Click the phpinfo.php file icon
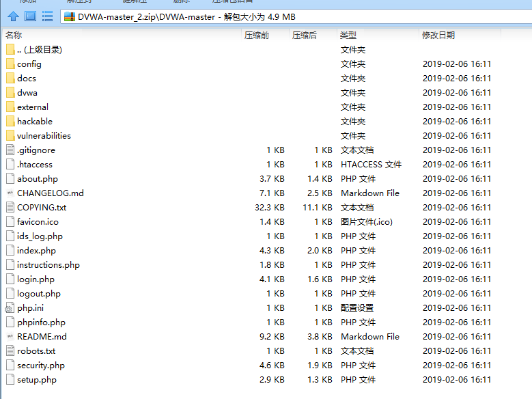 (x=10, y=322)
